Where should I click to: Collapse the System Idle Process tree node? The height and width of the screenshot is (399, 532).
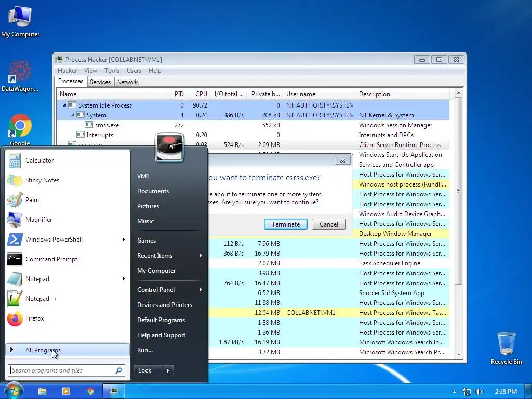click(64, 105)
